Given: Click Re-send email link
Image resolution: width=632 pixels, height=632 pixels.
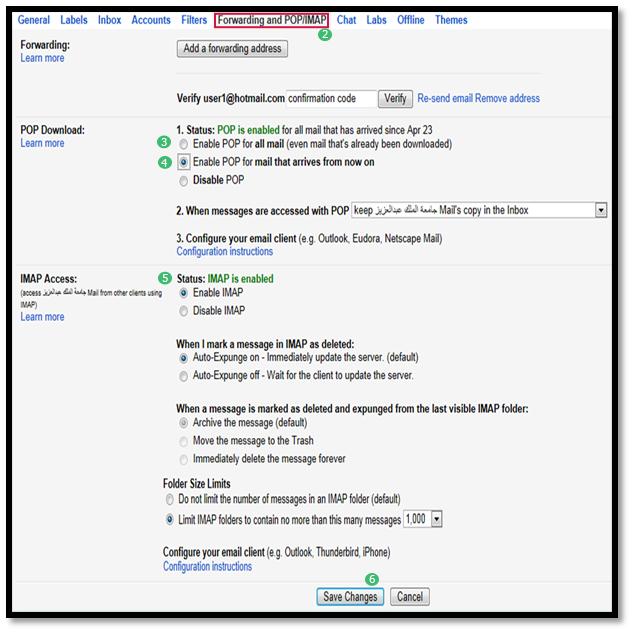Looking at the screenshot, I should tap(445, 98).
